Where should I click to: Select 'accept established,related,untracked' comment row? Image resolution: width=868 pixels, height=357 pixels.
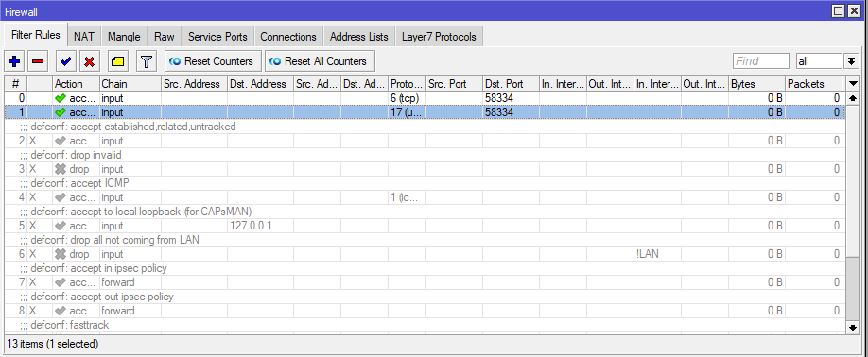[425, 127]
